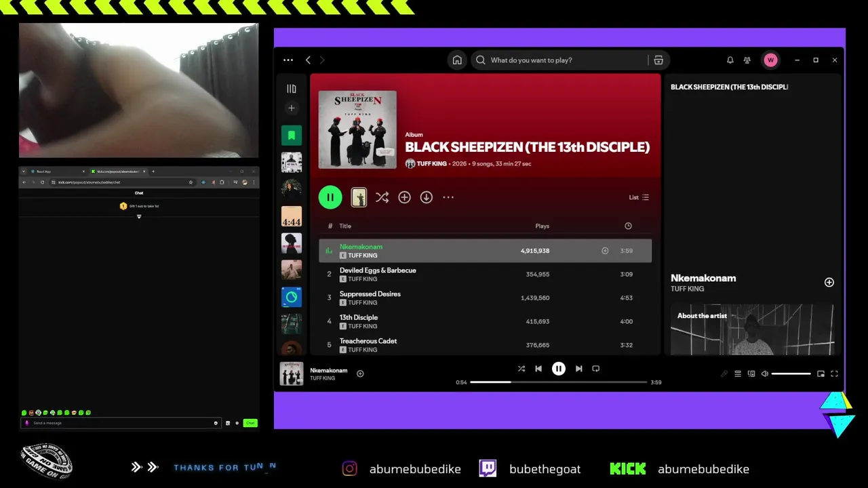Screen dimensions: 868x488
Task: Expand Your Library sidebar
Action: point(292,89)
